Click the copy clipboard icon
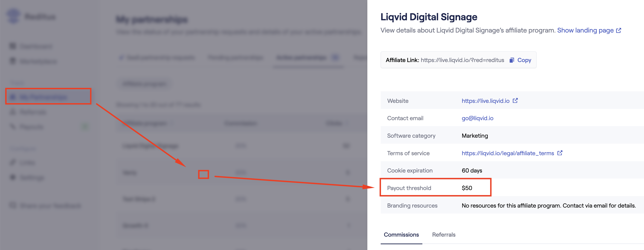This screenshot has height=250, width=644. click(512, 60)
